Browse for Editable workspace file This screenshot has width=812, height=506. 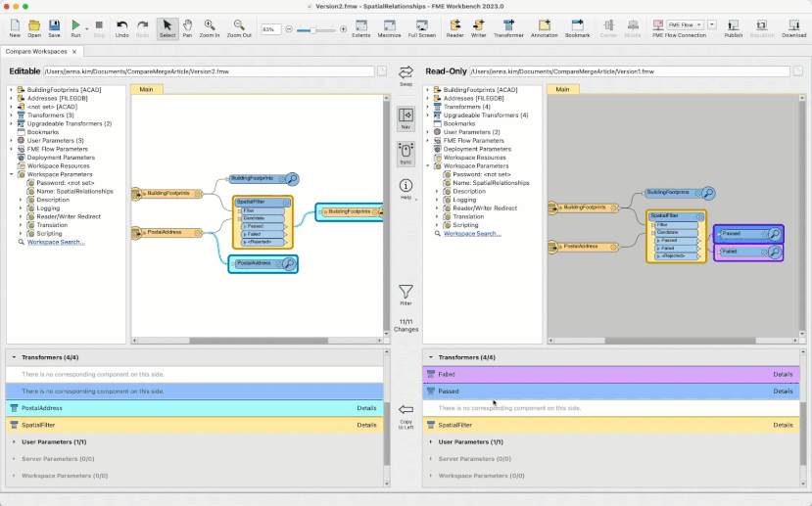(x=382, y=71)
